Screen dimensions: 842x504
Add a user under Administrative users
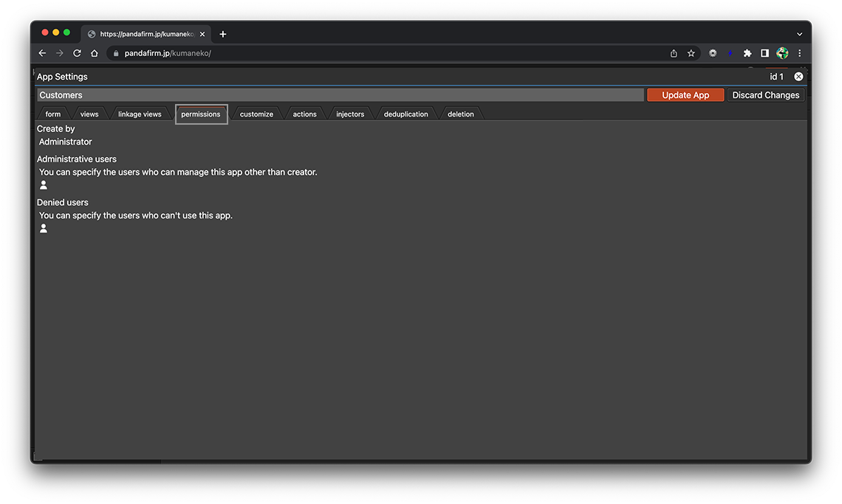[x=44, y=185]
